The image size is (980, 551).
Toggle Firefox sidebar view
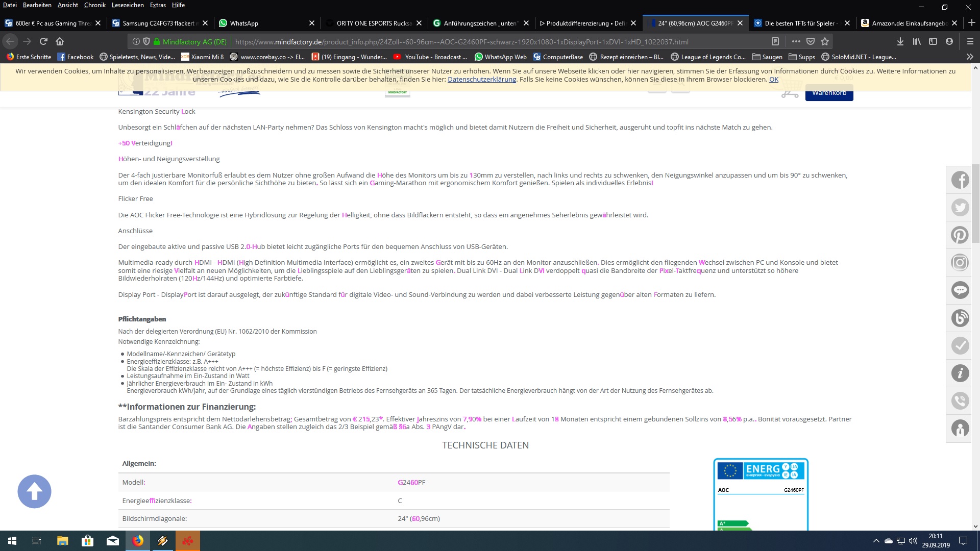pyautogui.click(x=933, y=41)
